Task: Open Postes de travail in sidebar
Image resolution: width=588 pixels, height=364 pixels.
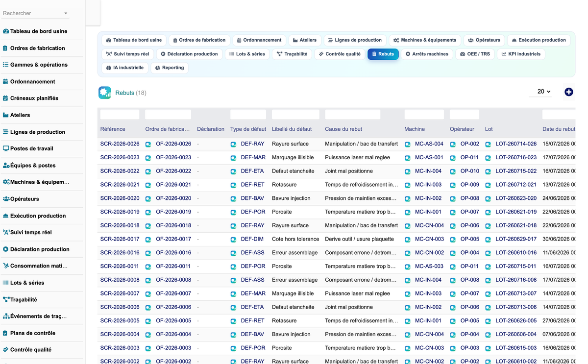Action: pos(31,148)
